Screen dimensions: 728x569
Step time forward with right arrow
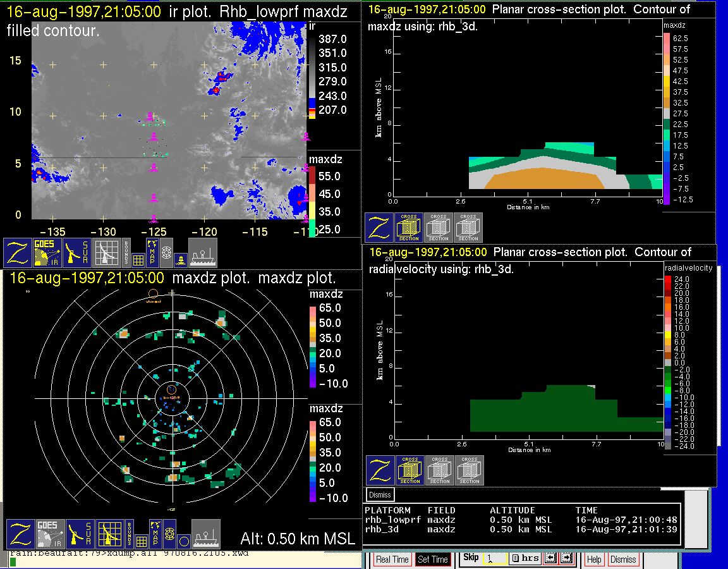click(566, 558)
